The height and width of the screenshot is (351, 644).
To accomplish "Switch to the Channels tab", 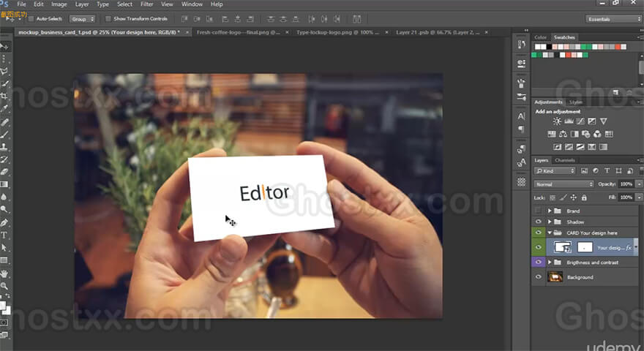I will [565, 160].
